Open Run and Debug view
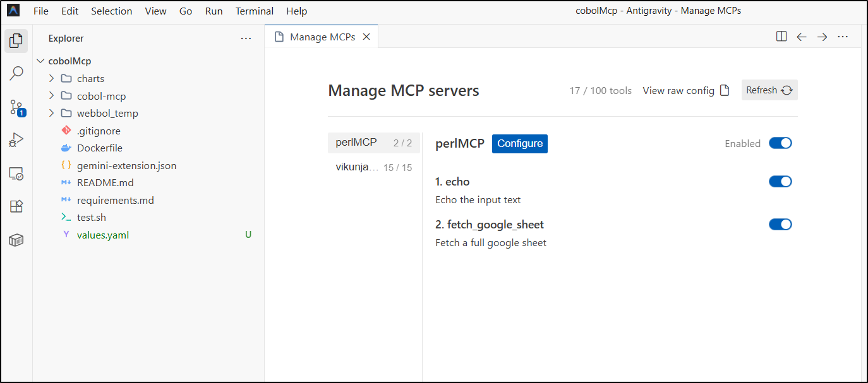This screenshot has height=383, width=868. 16,140
